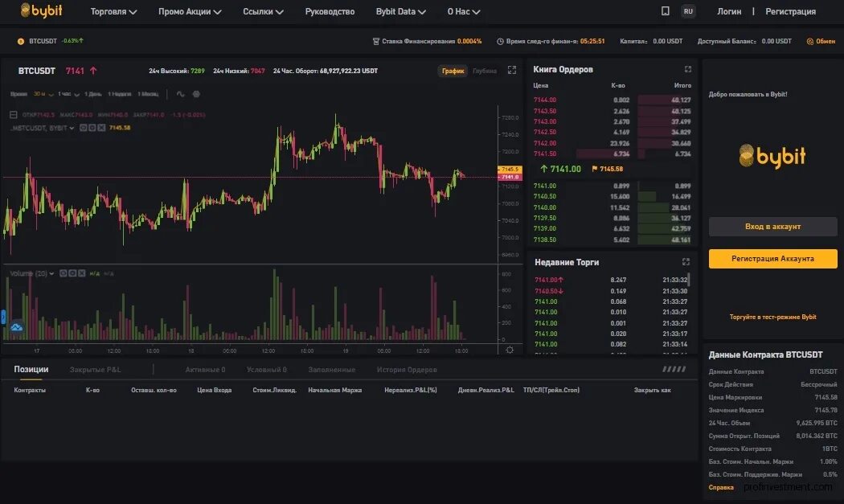
Task: Click the 7145.5 yellow price label on axis
Action: pos(509,170)
